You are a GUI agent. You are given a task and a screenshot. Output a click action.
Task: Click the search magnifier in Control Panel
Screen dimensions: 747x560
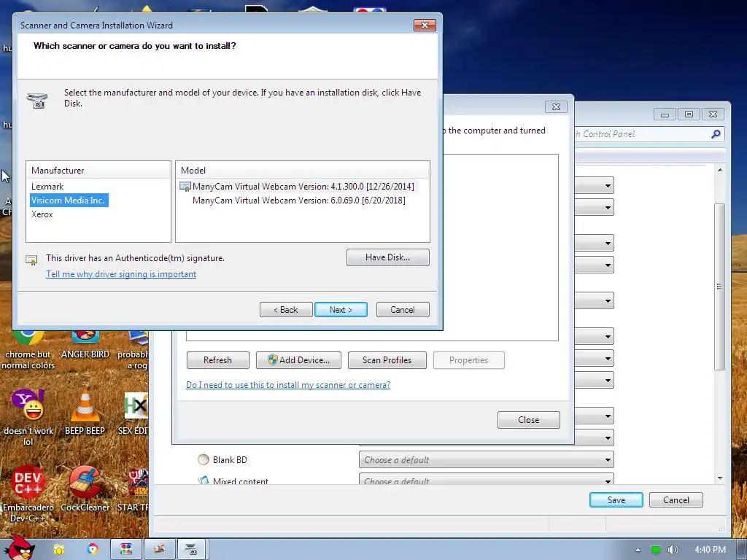(x=716, y=134)
